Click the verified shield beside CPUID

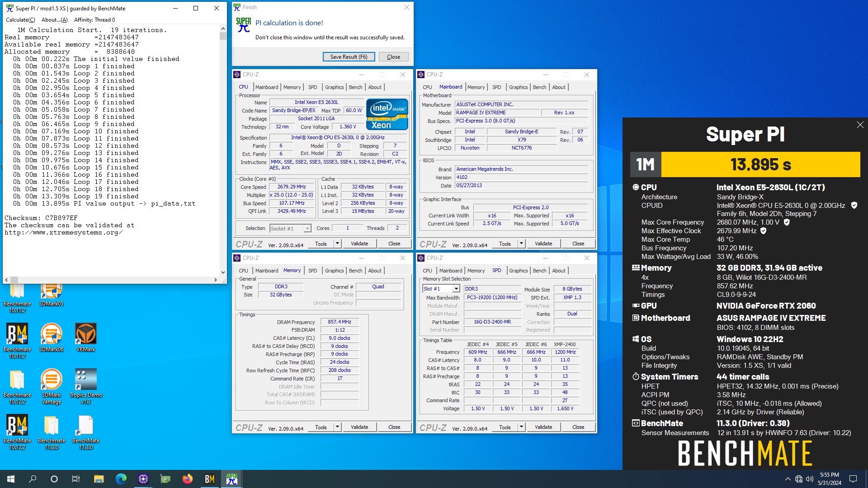[x=854, y=205]
